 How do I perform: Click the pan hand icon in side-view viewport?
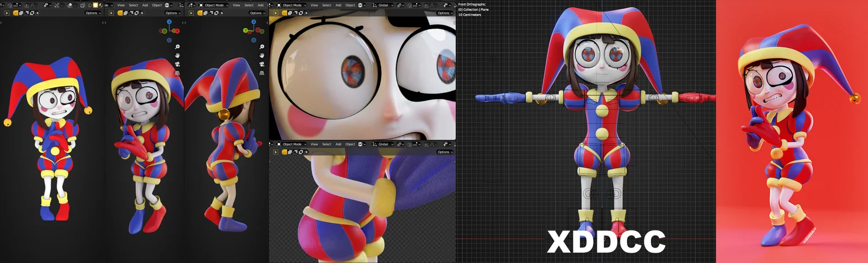[262, 55]
